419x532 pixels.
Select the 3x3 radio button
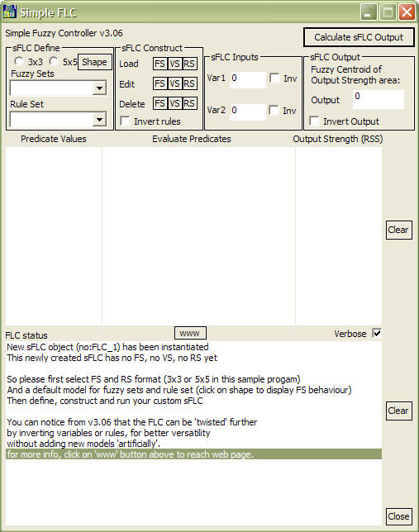coord(19,62)
